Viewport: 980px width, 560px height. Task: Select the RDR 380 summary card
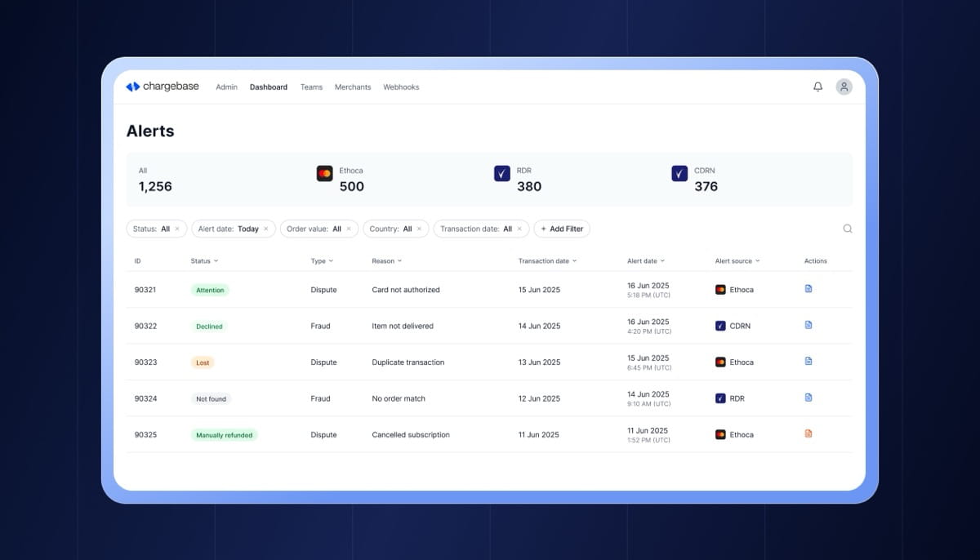(x=519, y=180)
